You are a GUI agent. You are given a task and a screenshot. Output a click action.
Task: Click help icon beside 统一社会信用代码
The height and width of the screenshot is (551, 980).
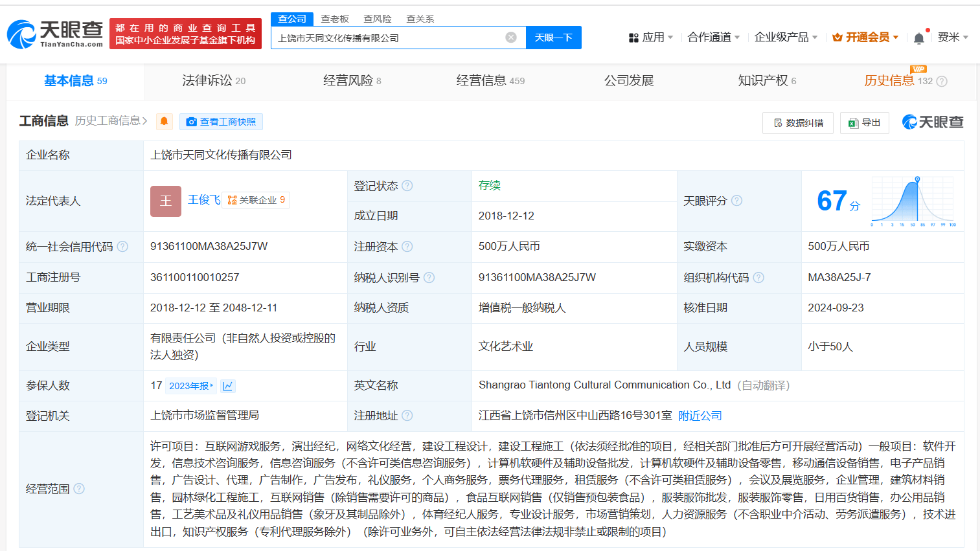[122, 247]
